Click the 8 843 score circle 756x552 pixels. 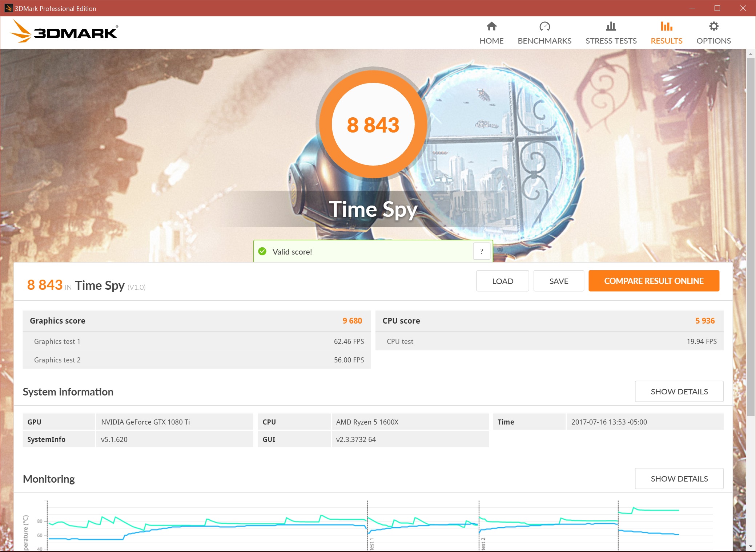373,125
